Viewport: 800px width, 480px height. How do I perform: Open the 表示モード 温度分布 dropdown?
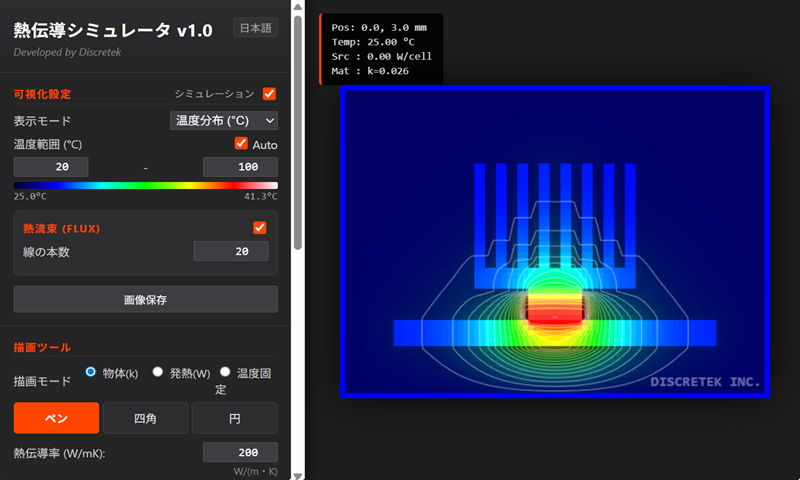tap(224, 120)
